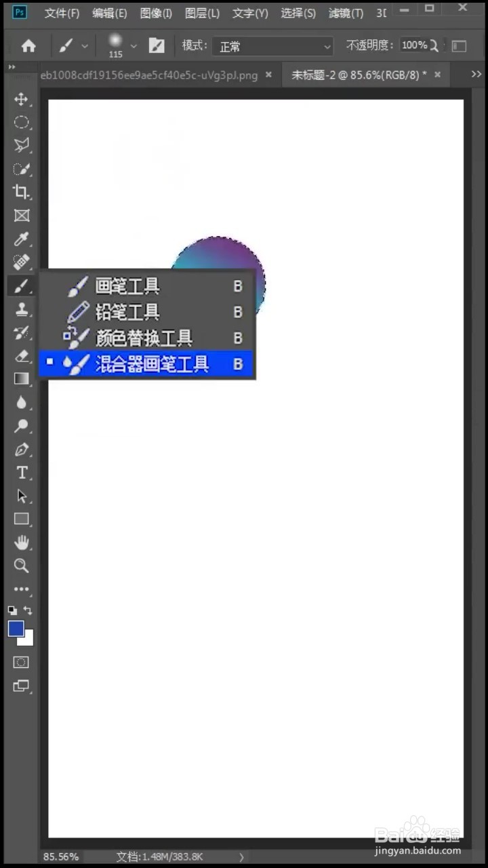Screen dimensions: 488x868
Task: Select the Pen tool
Action: click(x=22, y=450)
